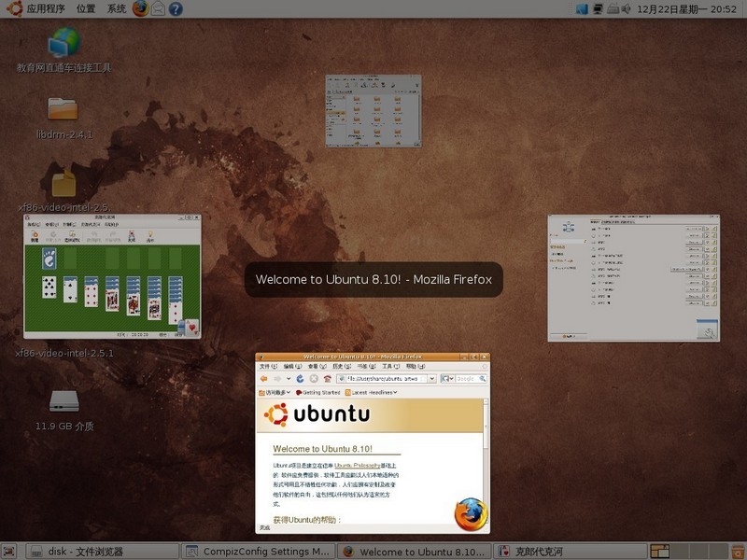
Task: Expand the 访问最多 bookmarks folder
Action: tap(275, 392)
